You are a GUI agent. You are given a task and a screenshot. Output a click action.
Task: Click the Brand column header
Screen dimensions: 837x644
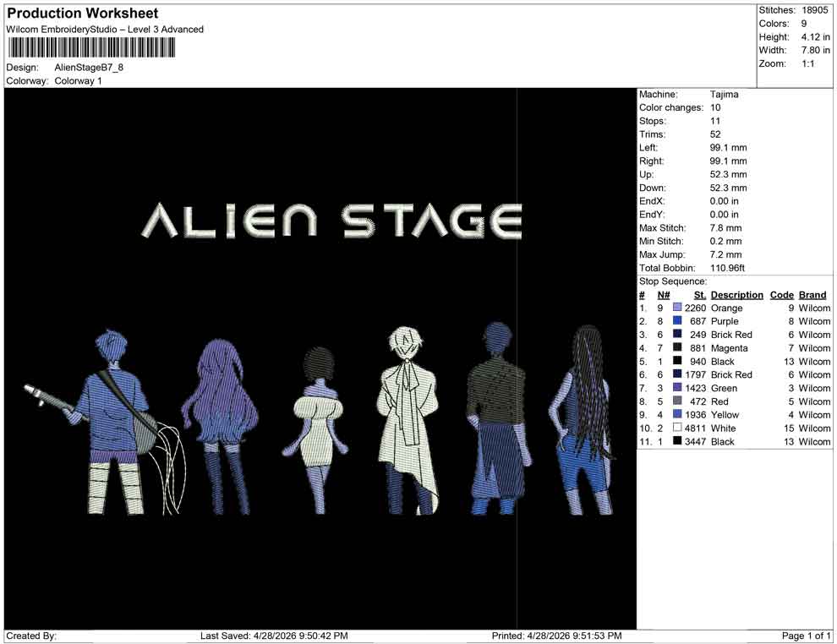click(812, 294)
